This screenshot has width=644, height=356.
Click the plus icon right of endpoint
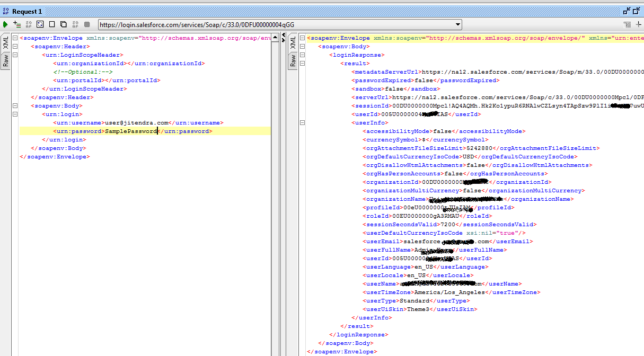click(639, 24)
